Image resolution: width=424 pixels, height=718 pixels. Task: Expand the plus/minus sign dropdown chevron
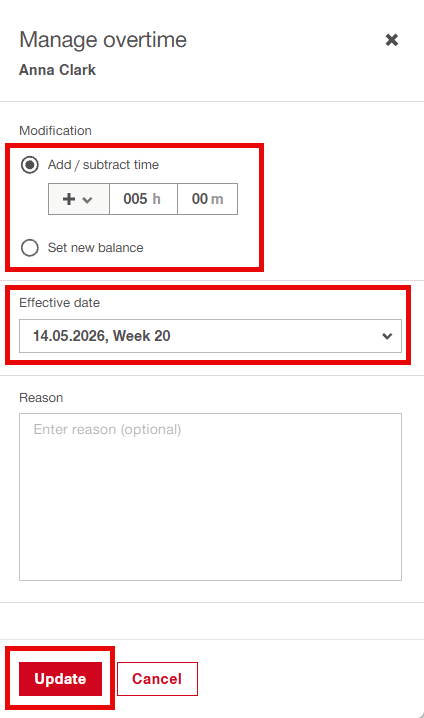point(87,200)
